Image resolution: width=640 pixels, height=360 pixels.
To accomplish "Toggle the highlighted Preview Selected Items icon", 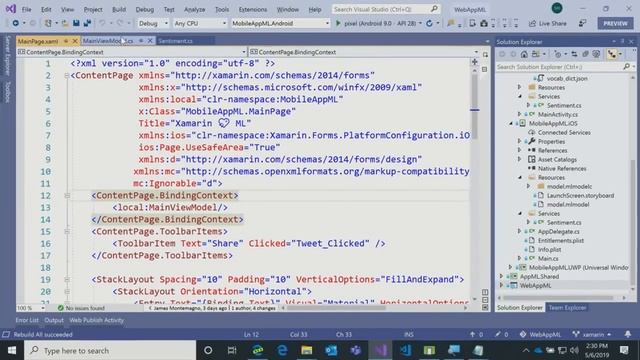I will coord(612,54).
